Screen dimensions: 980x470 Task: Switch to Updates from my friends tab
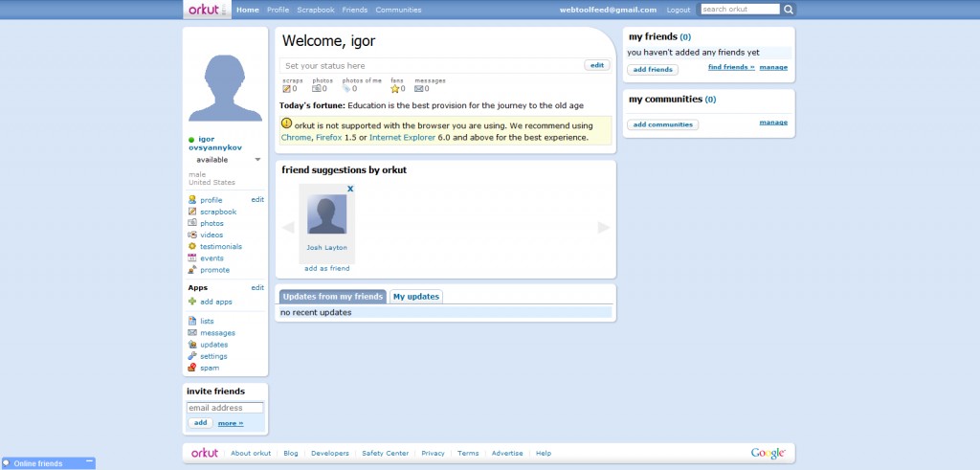point(332,297)
